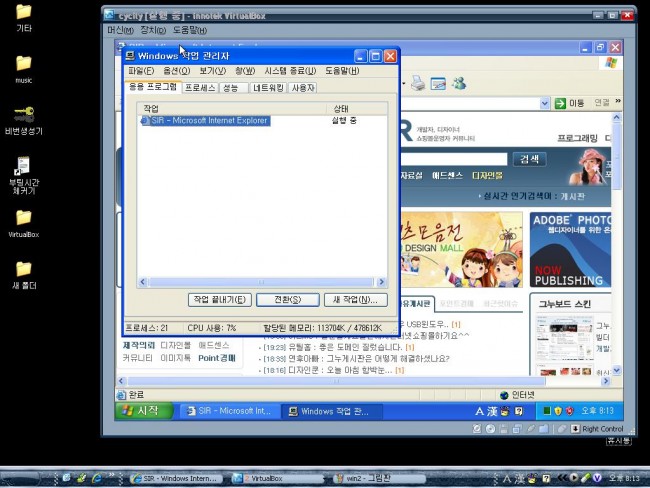Select the 비번생성기 key icon on desktop
The width and height of the screenshot is (650, 488).
coord(24,121)
